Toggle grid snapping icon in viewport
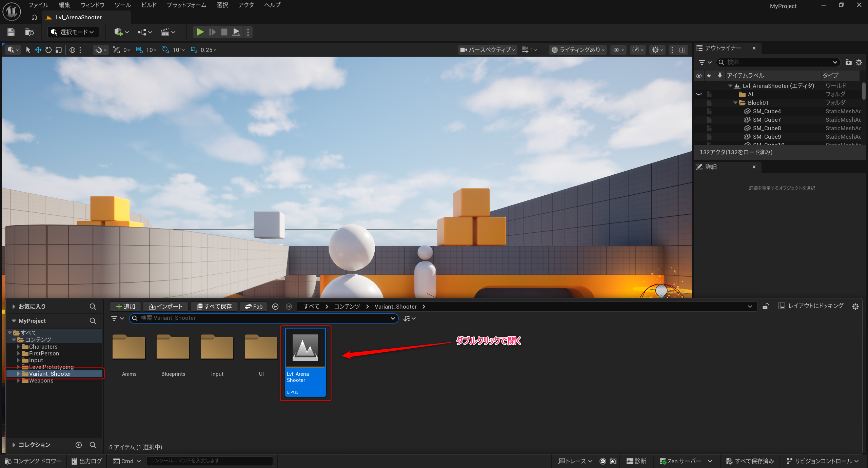868x468 pixels. (139, 50)
